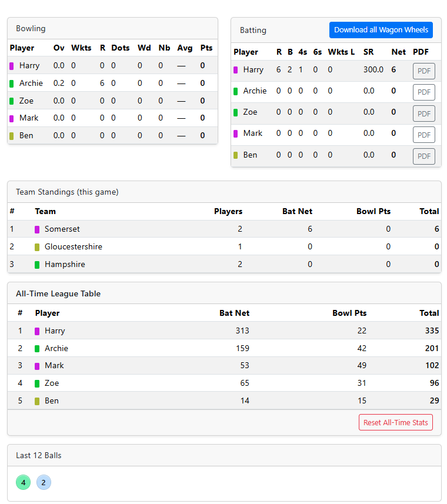Click the Bowling panel header
Screen dimensions: 447x504
coord(31,28)
